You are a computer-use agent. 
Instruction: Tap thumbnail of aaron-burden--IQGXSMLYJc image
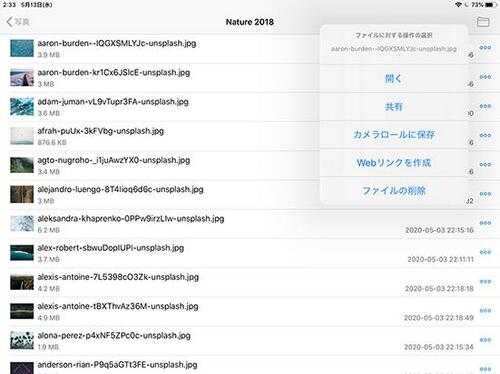pyautogui.click(x=22, y=48)
